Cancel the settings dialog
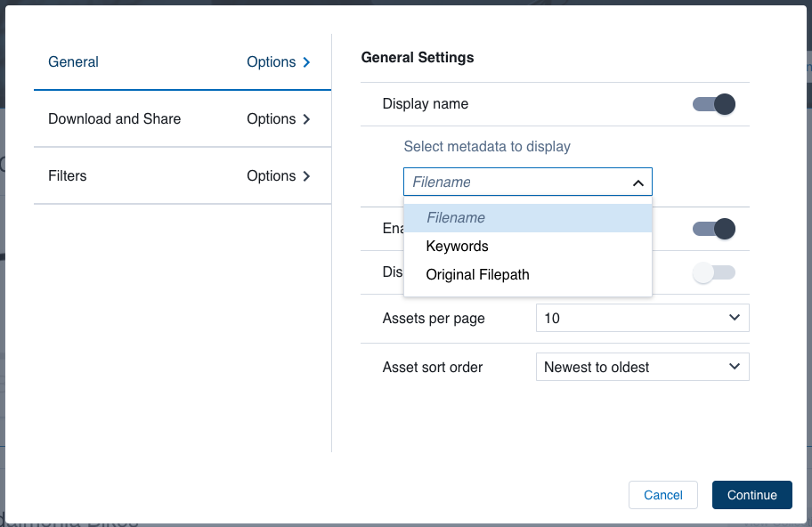The height and width of the screenshot is (527, 812). click(x=662, y=495)
